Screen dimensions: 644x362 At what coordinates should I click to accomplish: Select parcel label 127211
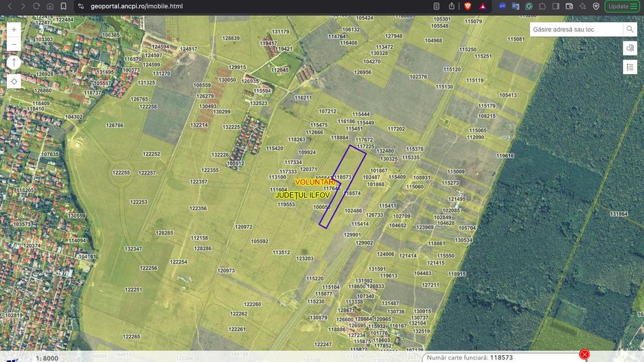click(x=430, y=285)
